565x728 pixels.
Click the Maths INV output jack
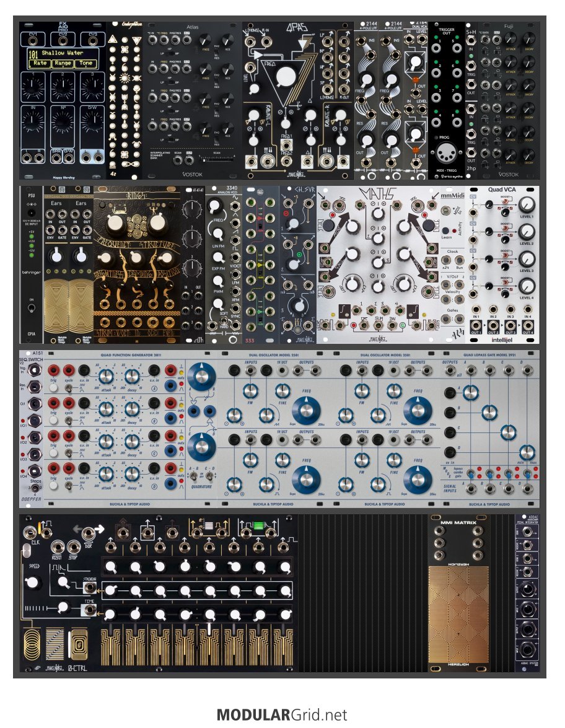392,326
